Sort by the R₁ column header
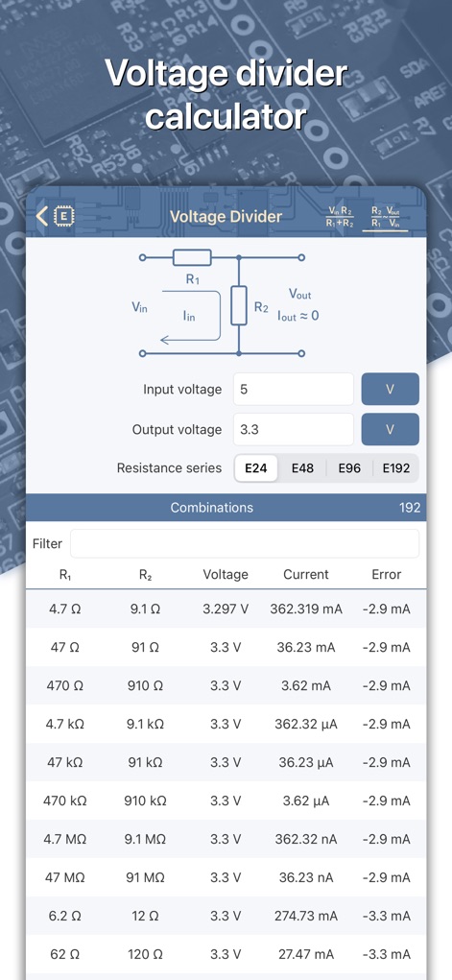 coord(65,575)
